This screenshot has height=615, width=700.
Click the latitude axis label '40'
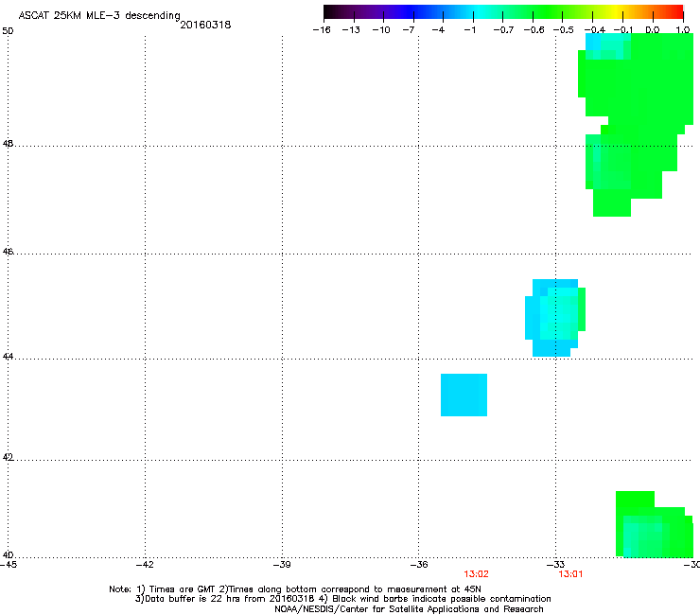point(8,554)
